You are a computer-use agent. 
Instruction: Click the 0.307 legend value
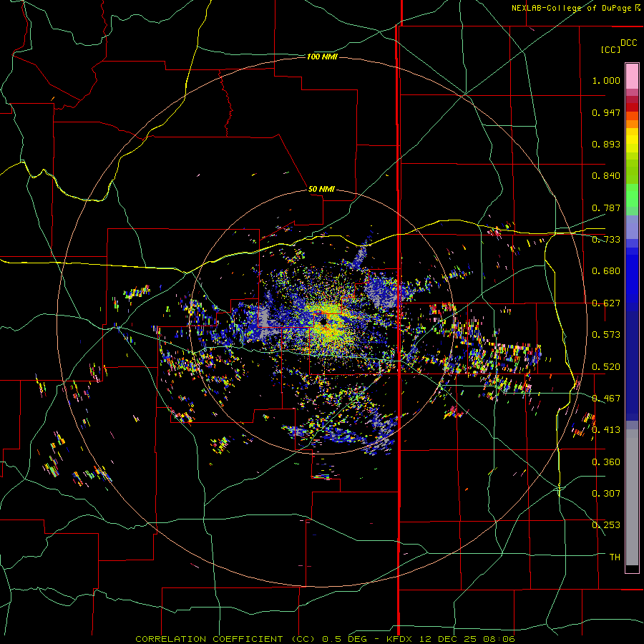(x=606, y=494)
